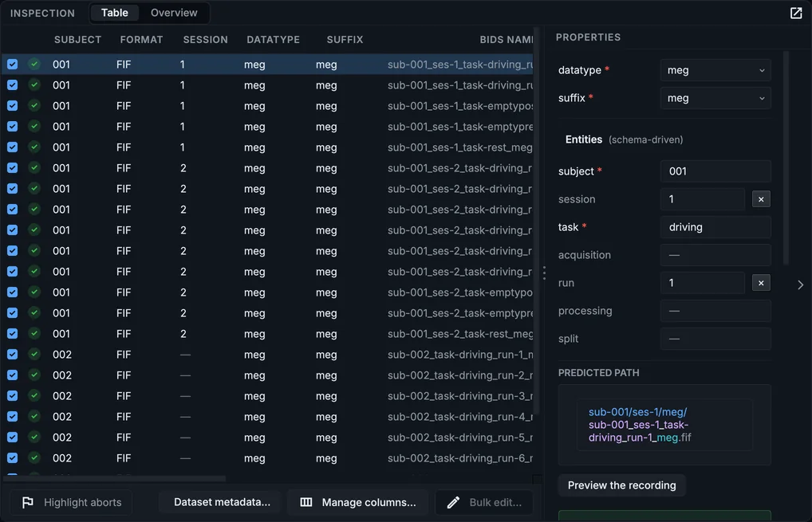
Task: Focus the task field containing driving
Action: (x=715, y=227)
